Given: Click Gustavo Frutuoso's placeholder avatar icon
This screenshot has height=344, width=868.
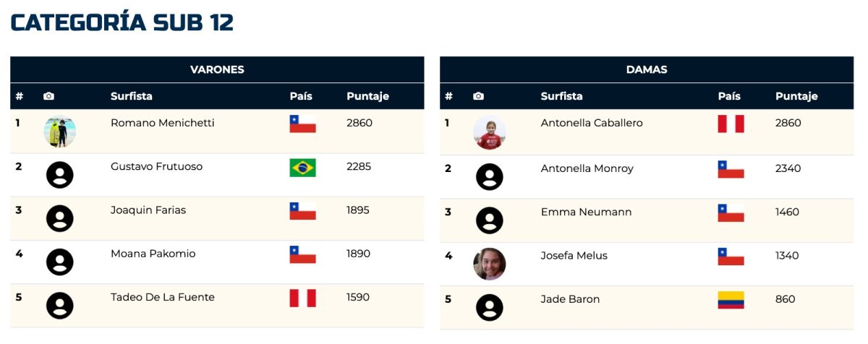Looking at the screenshot, I should [60, 175].
